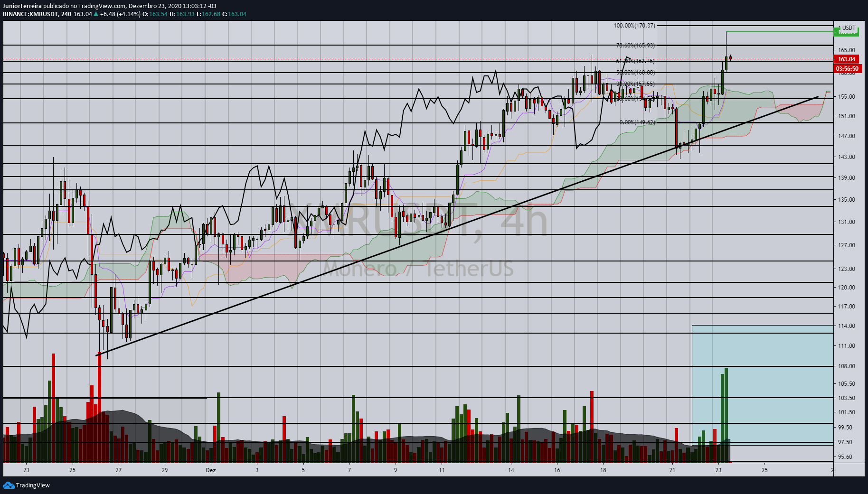Select the close value C:163.04
The width and height of the screenshot is (868, 494).
pos(235,14)
